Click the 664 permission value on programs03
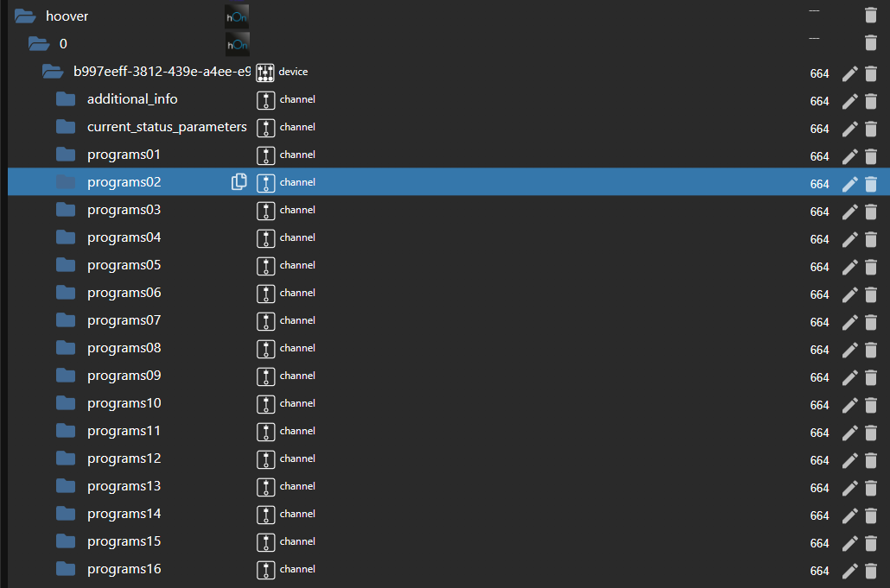 (819, 211)
